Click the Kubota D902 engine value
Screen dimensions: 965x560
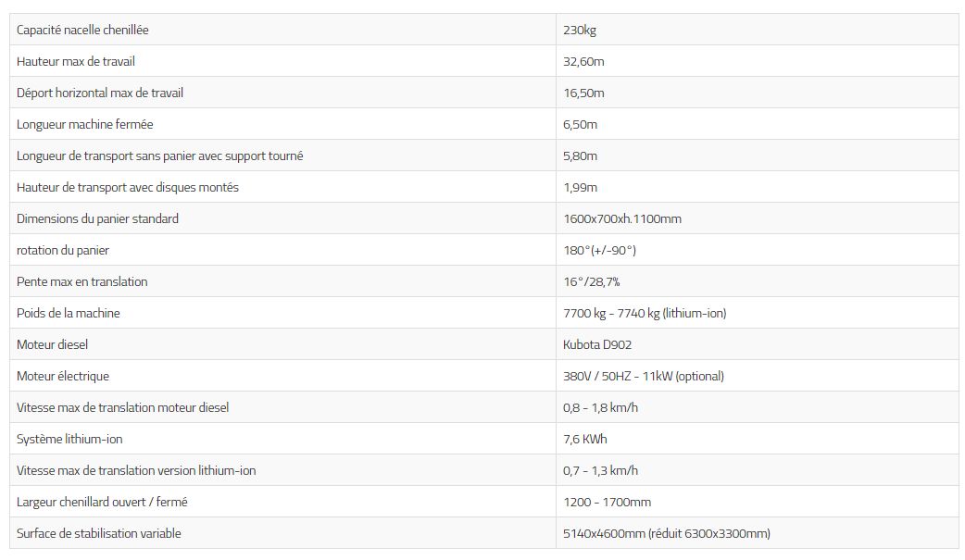(x=597, y=344)
